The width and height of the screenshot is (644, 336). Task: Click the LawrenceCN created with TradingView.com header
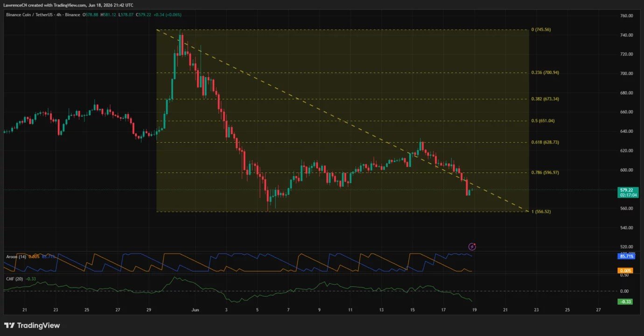pyautogui.click(x=69, y=5)
